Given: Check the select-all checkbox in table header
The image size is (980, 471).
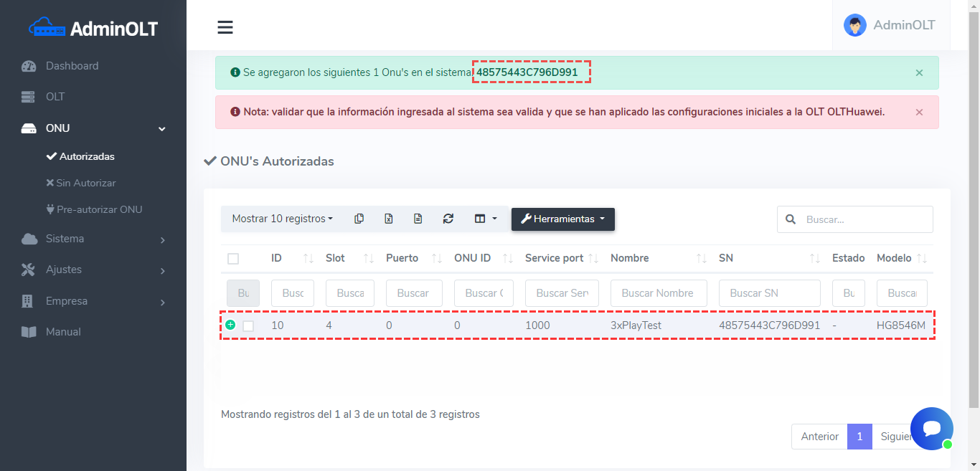Looking at the screenshot, I should coord(233,259).
